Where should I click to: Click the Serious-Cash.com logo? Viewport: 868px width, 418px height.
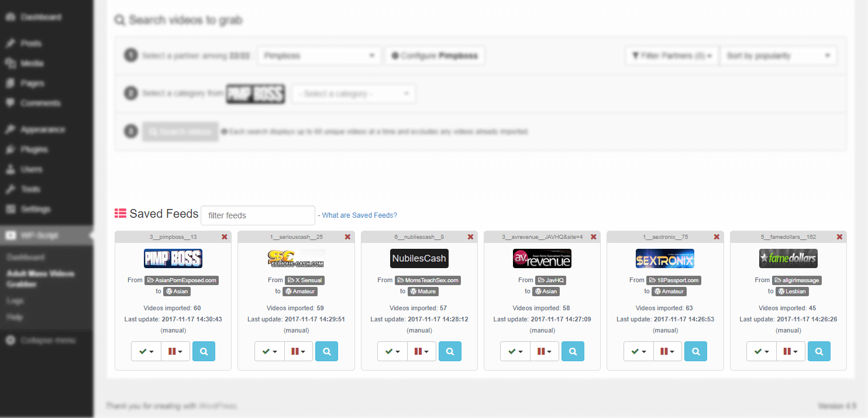[296, 258]
